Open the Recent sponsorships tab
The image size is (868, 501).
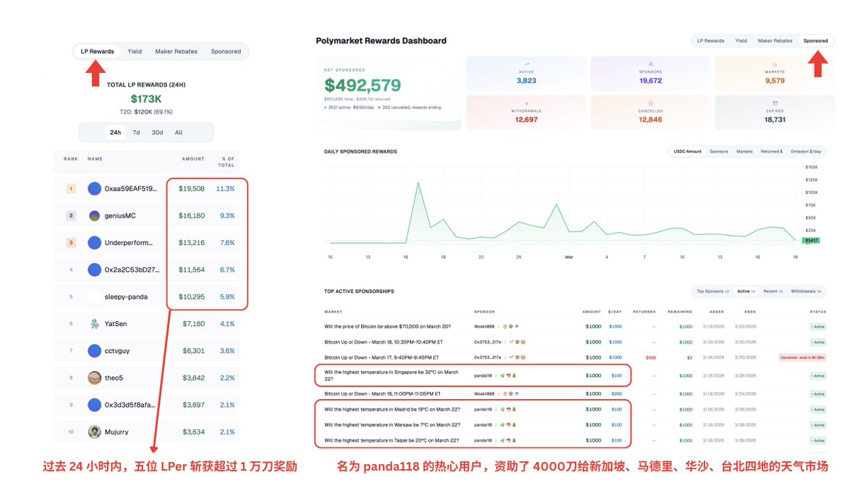click(773, 291)
